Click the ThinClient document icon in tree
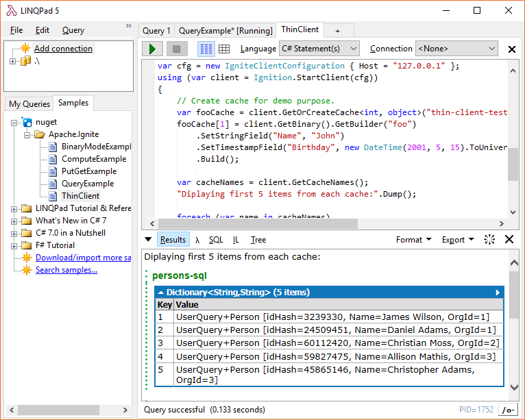Viewport: 525px width, 420px height. (53, 196)
